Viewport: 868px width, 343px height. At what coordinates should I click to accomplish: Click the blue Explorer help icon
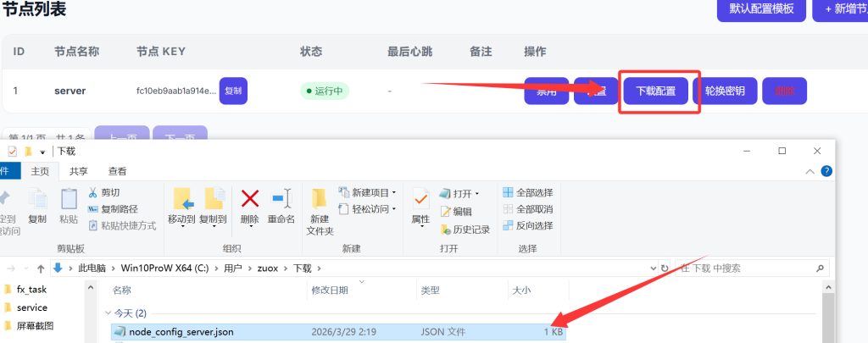[826, 171]
